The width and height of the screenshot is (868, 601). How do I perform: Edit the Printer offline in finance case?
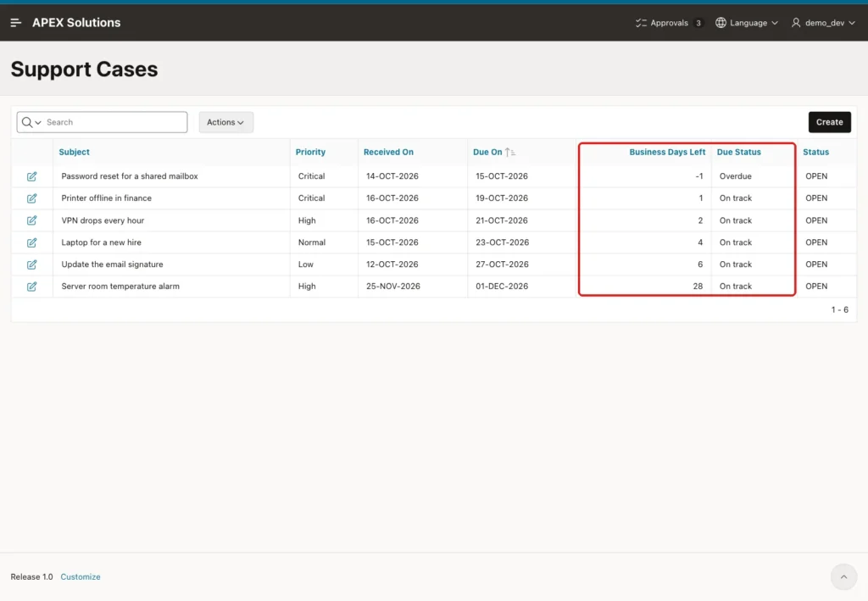(31, 198)
